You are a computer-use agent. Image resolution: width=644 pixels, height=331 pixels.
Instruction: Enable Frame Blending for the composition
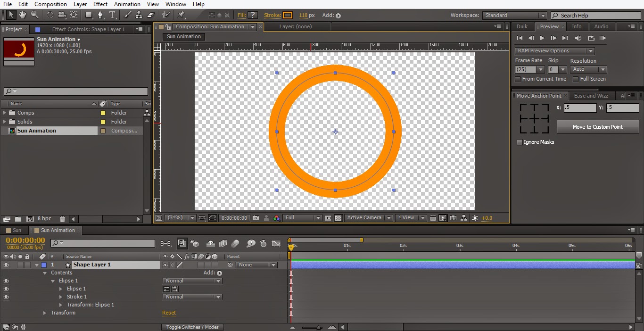click(223, 244)
